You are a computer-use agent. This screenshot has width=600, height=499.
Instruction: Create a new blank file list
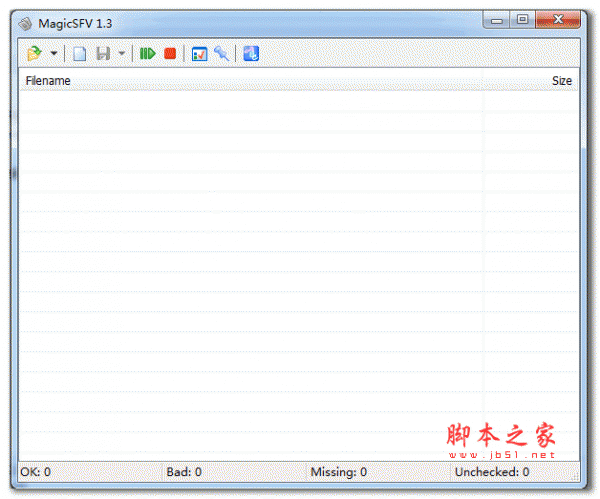80,54
